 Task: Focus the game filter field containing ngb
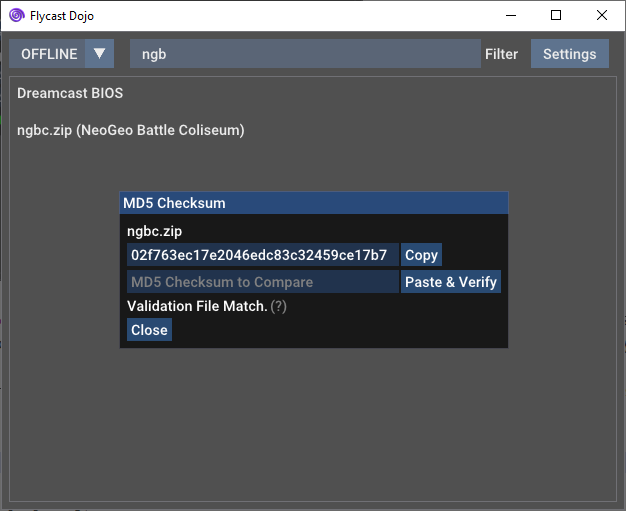[x=305, y=53]
